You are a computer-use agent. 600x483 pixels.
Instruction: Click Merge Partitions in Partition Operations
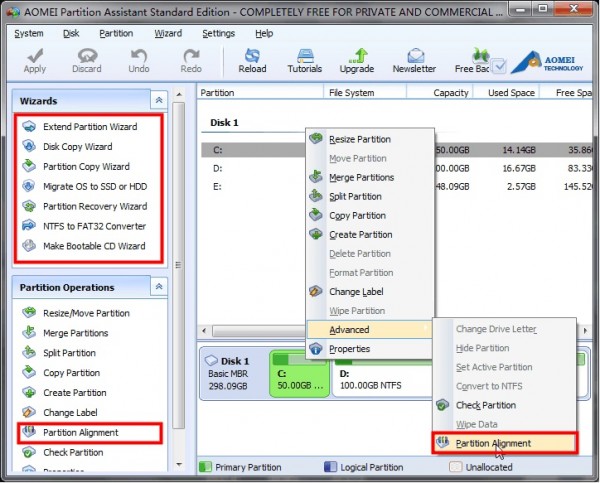[x=75, y=333]
